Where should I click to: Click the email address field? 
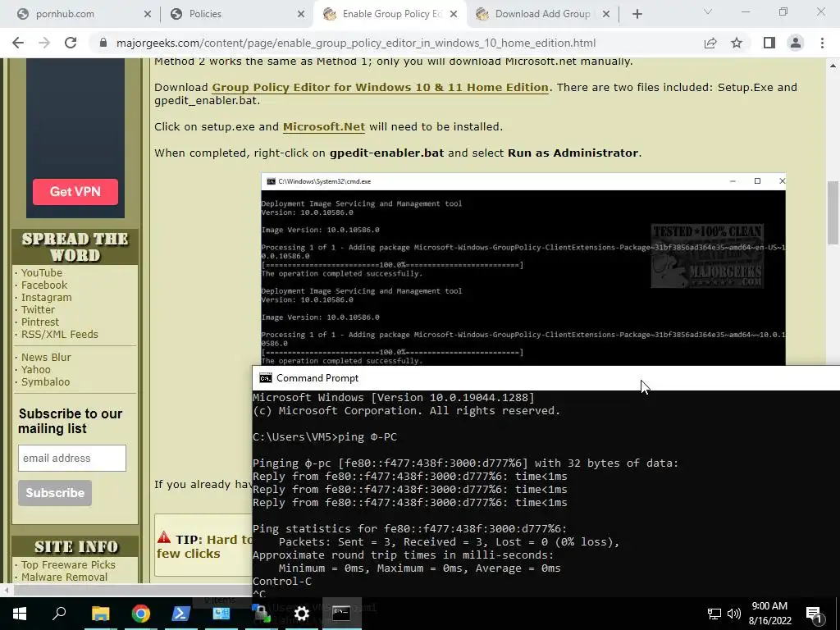pos(72,458)
